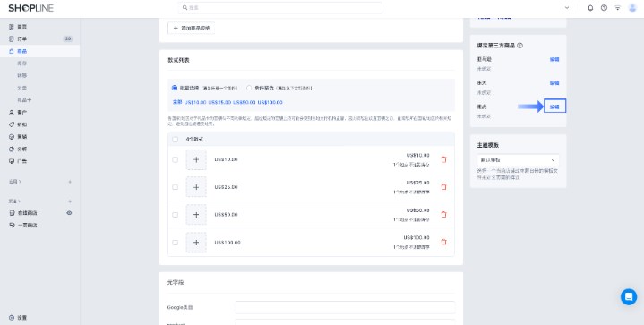Open the gift cards submenu item

24,100
